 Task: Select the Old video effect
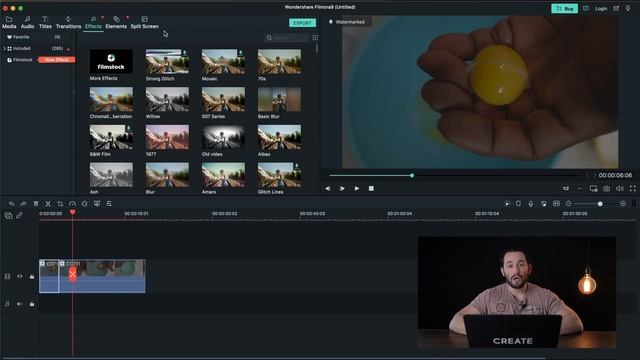coord(223,137)
